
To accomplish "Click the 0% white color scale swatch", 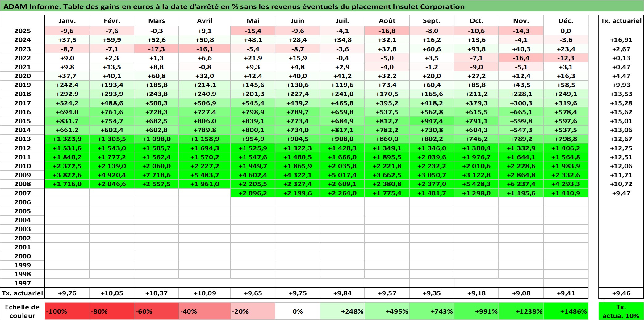I will 298,311.
